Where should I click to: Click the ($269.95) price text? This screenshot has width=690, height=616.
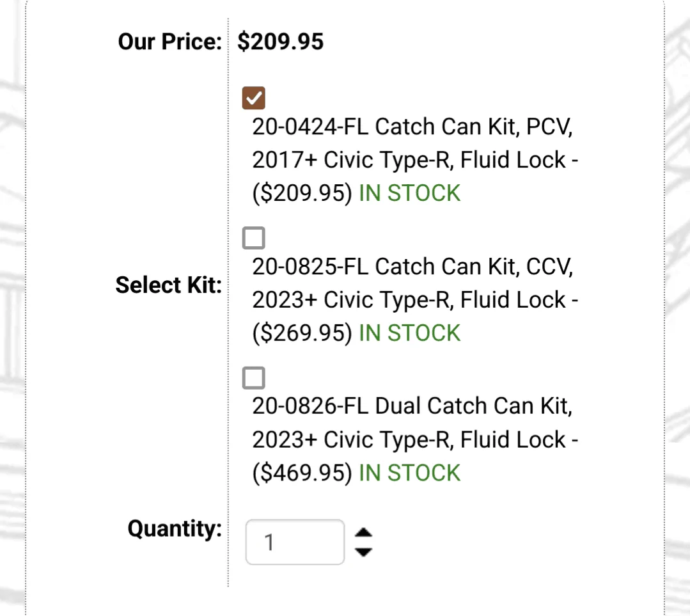tap(302, 333)
